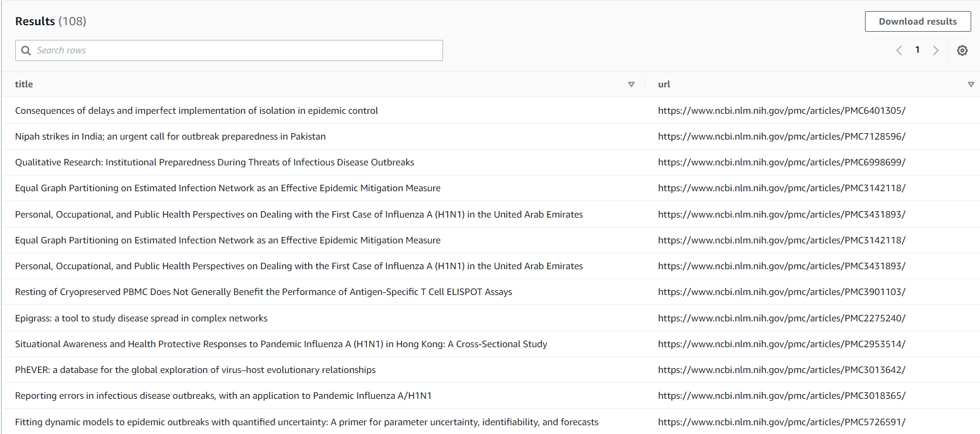Click the search magnifier icon
980x434 pixels.
click(26, 50)
